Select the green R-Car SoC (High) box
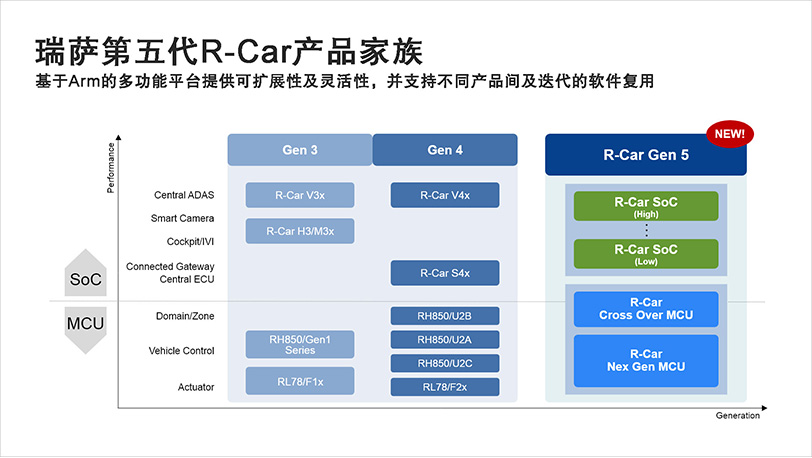Image resolution: width=812 pixels, height=458 pixels. pos(646,206)
